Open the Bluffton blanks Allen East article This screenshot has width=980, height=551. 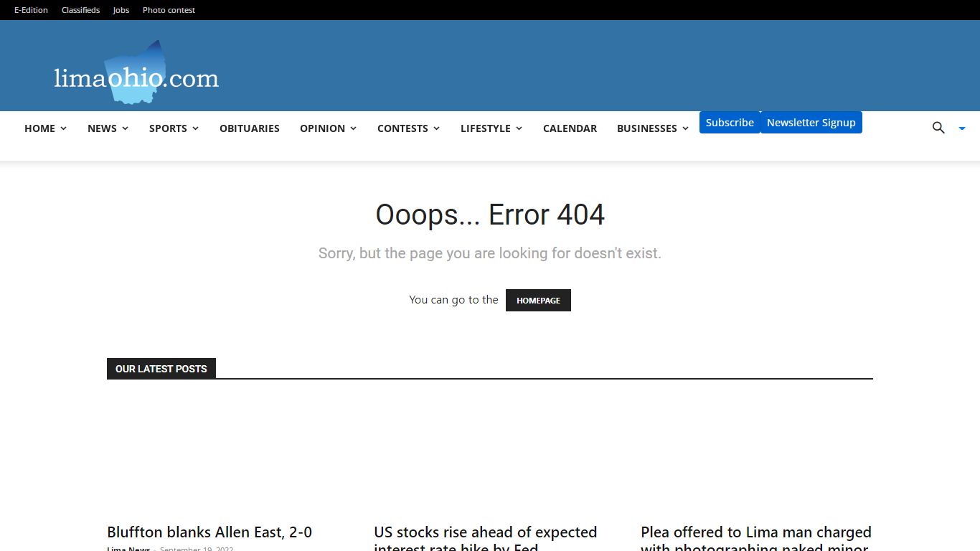click(x=209, y=532)
